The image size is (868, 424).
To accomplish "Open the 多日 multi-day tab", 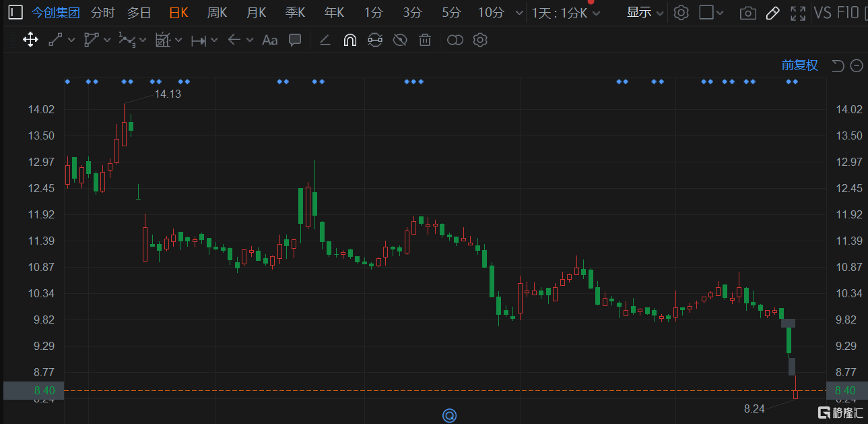I will [x=139, y=12].
